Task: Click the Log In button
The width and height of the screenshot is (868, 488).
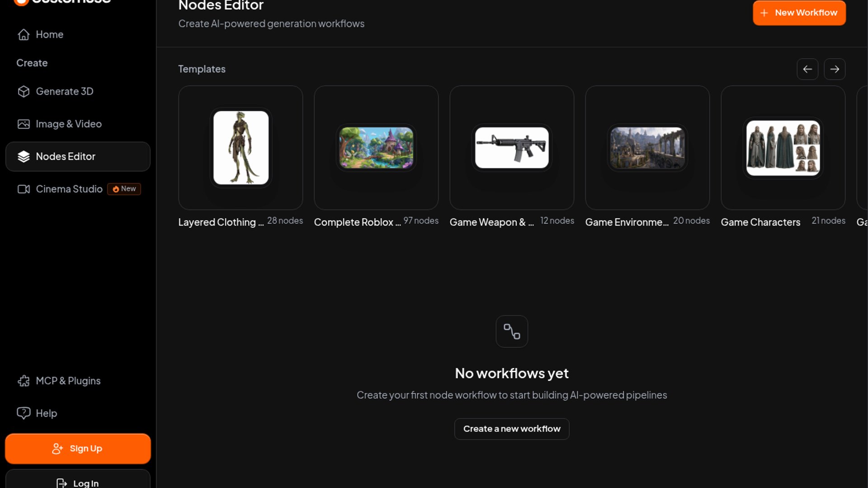Action: pos(78,480)
